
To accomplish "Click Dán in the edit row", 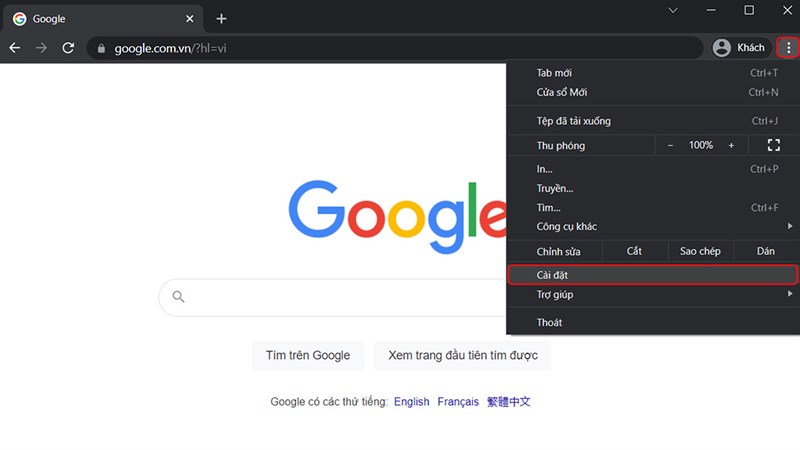I will (766, 251).
